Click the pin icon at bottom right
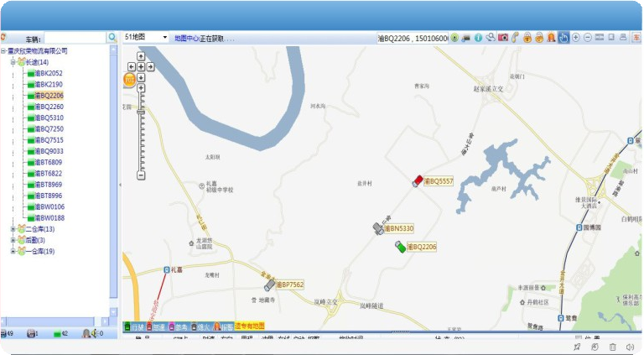Viewport: 644px width, 355px height. tap(577, 347)
